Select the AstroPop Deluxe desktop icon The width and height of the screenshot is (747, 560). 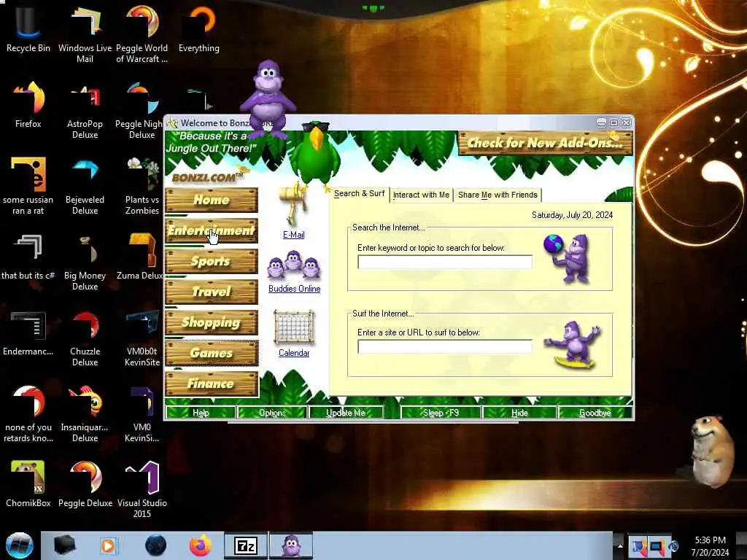85,109
